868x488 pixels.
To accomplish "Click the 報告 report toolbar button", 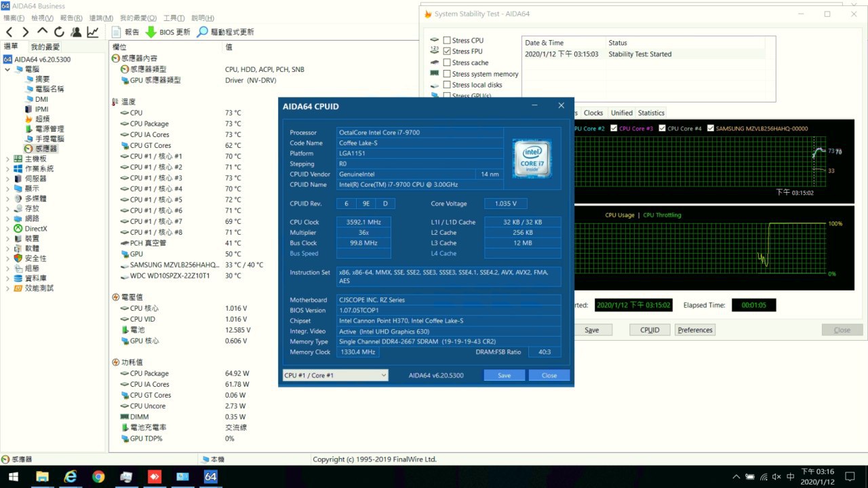I will [125, 32].
